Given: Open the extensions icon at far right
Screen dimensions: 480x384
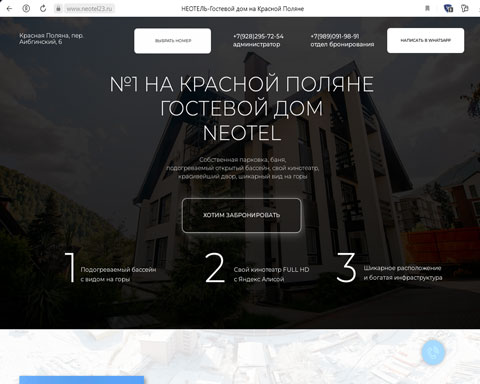Looking at the screenshot, I should tap(465, 9).
